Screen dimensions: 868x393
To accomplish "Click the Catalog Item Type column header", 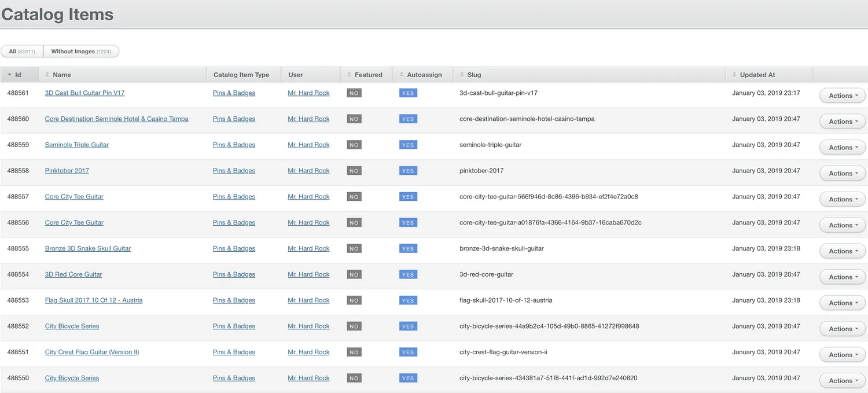I will [x=241, y=75].
